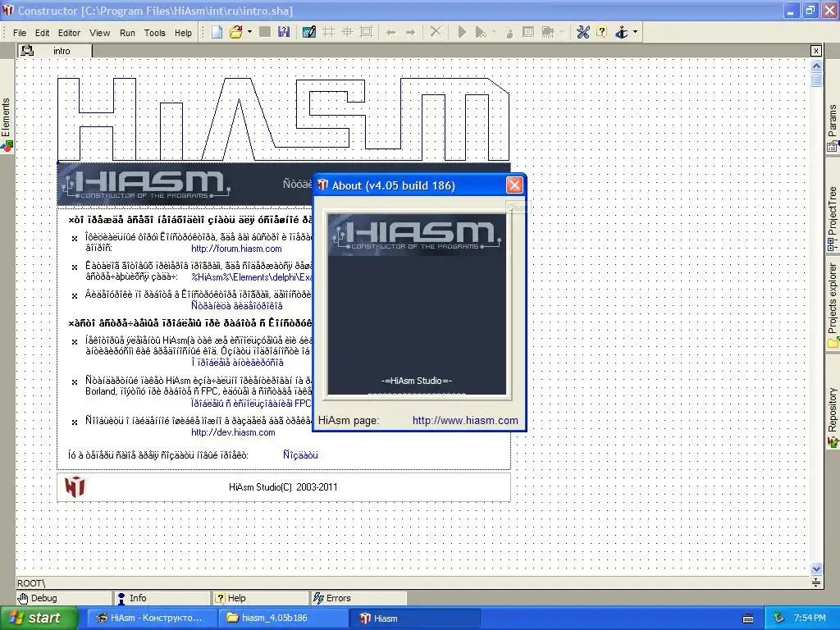
Task: Open the Tools menu
Action: (x=155, y=33)
